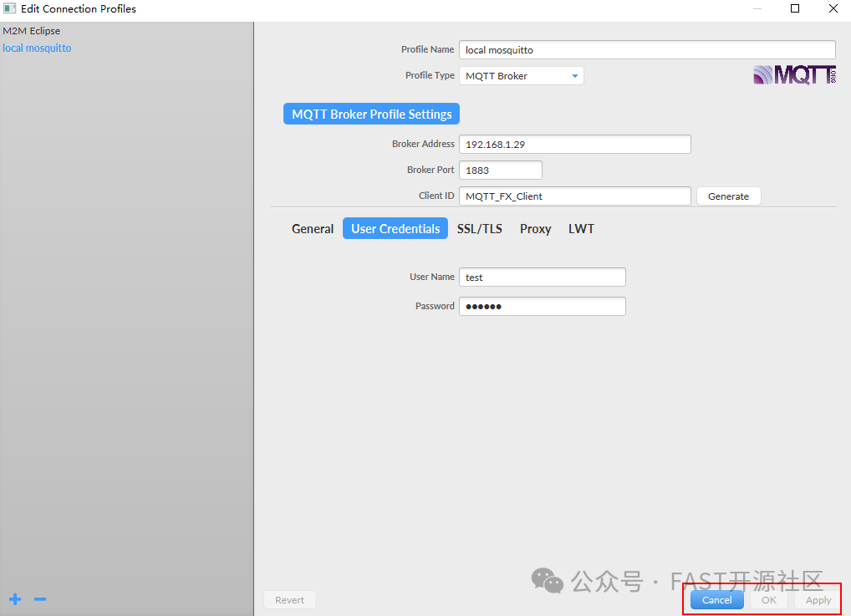Revert the profile settings
This screenshot has width=851, height=616.
289,599
